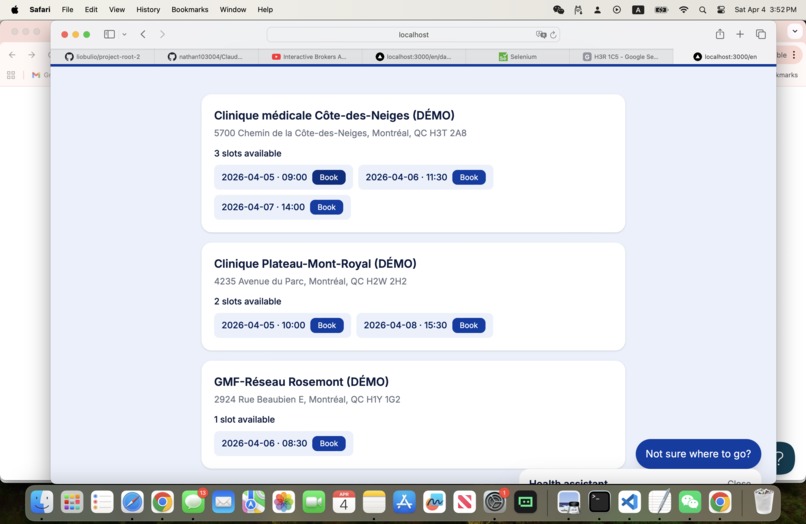Click the WeChat icon in menu bar
806x524 pixels.
pos(558,9)
